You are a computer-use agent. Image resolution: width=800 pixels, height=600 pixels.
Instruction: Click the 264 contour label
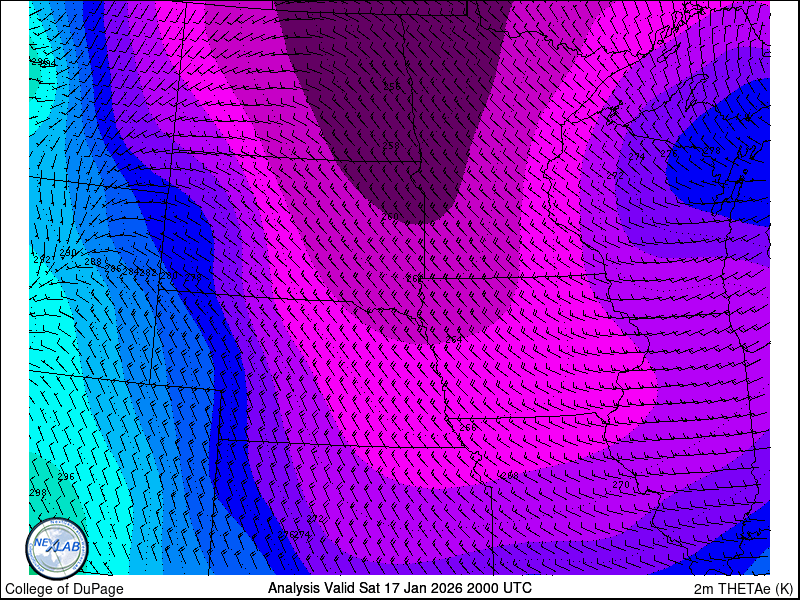(x=454, y=339)
